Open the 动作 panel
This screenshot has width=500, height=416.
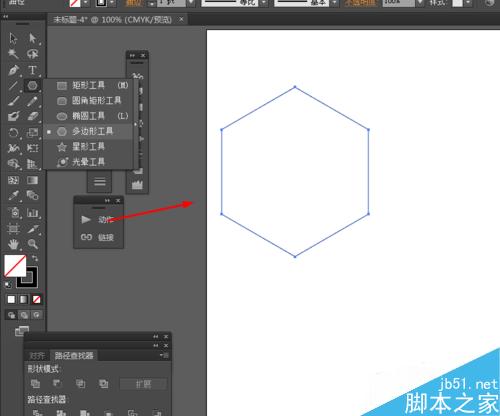click(99, 219)
